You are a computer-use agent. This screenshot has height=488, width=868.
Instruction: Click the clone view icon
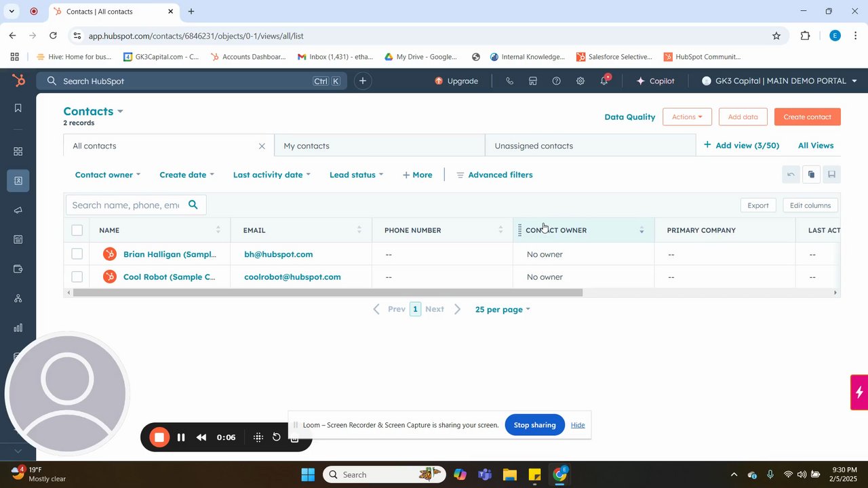(x=811, y=175)
